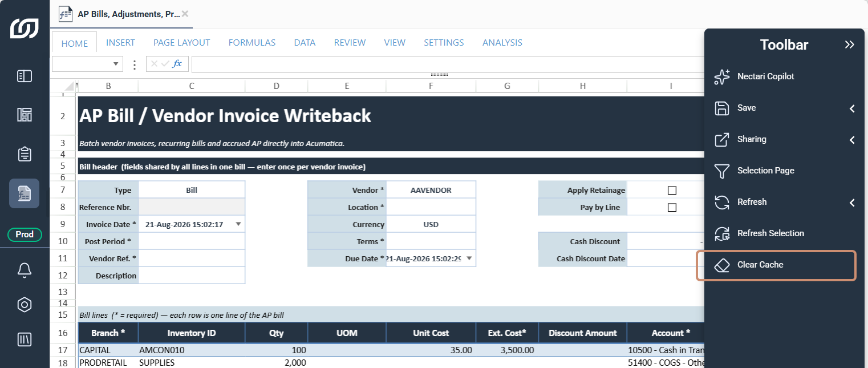Open the ANALYSIS ribbon tab
Image resolution: width=868 pixels, height=368 pixels.
tap(502, 42)
